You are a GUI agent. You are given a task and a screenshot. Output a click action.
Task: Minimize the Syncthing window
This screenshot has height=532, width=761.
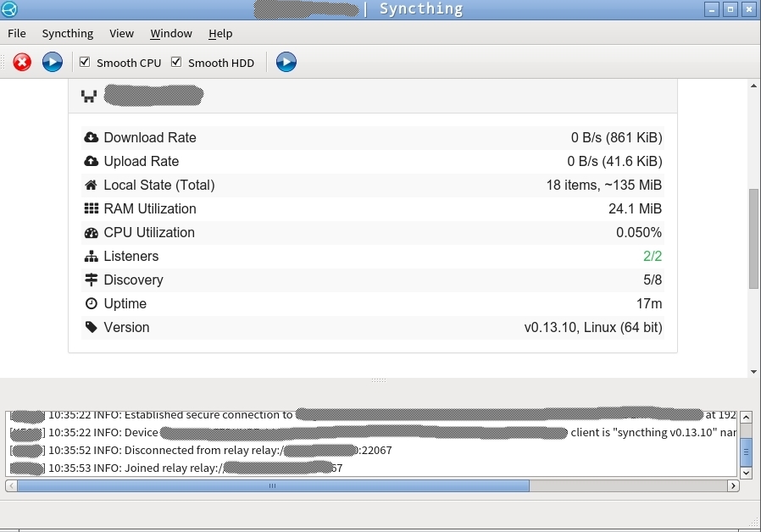click(712, 9)
